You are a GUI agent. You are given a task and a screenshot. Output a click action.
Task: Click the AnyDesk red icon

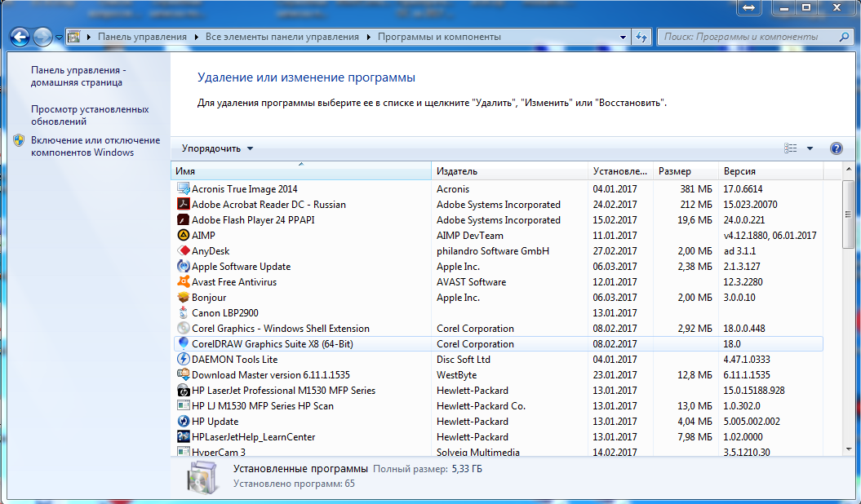coord(184,251)
